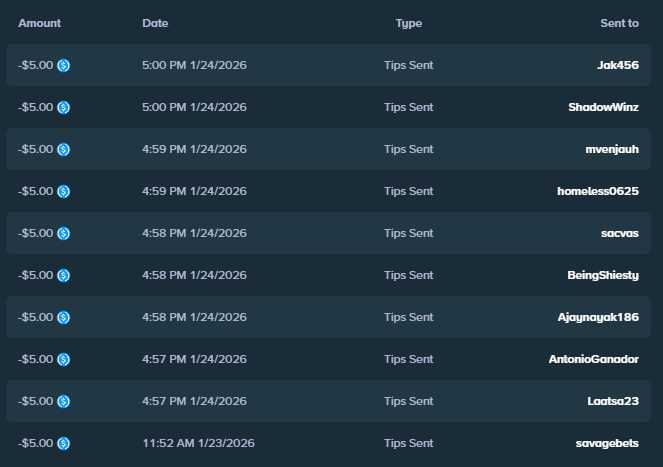663x467 pixels.
Task: Click the 11:52 AM 1/23/2026 date
Action: point(199,443)
